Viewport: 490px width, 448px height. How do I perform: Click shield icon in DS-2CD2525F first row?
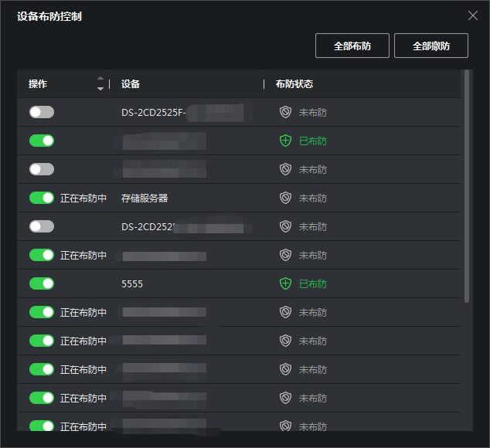pos(285,112)
